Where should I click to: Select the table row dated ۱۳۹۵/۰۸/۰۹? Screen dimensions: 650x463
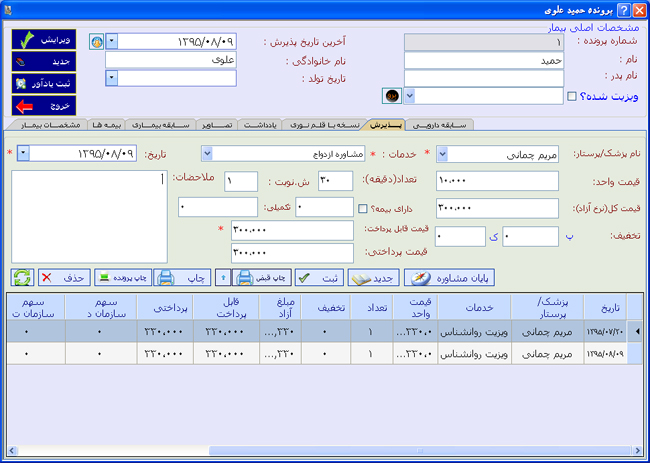[325, 354]
